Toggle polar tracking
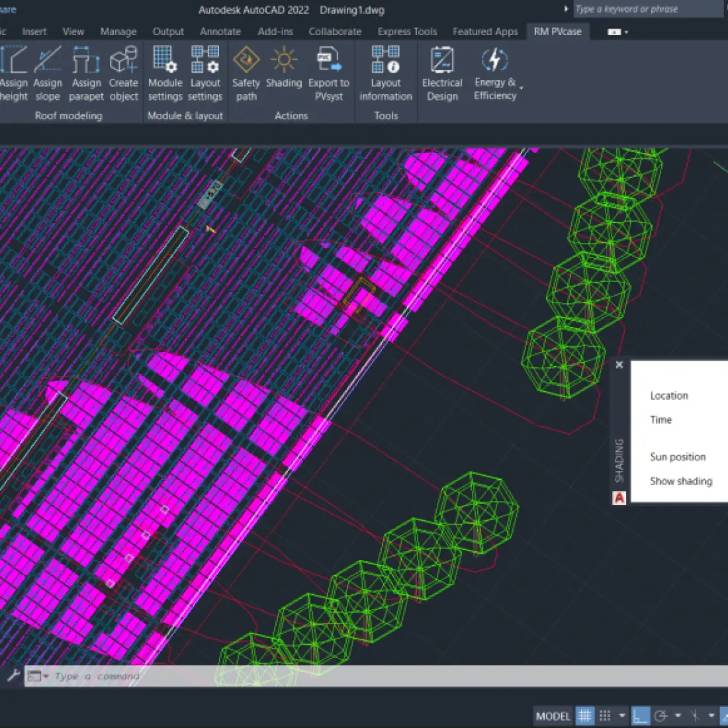The height and width of the screenshot is (728, 728). [661, 715]
